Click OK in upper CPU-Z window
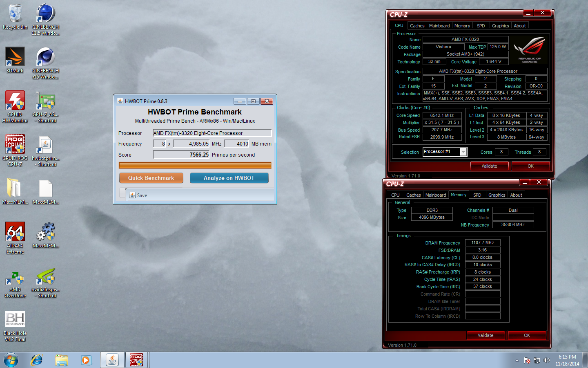The height and width of the screenshot is (368, 588). tap(530, 166)
